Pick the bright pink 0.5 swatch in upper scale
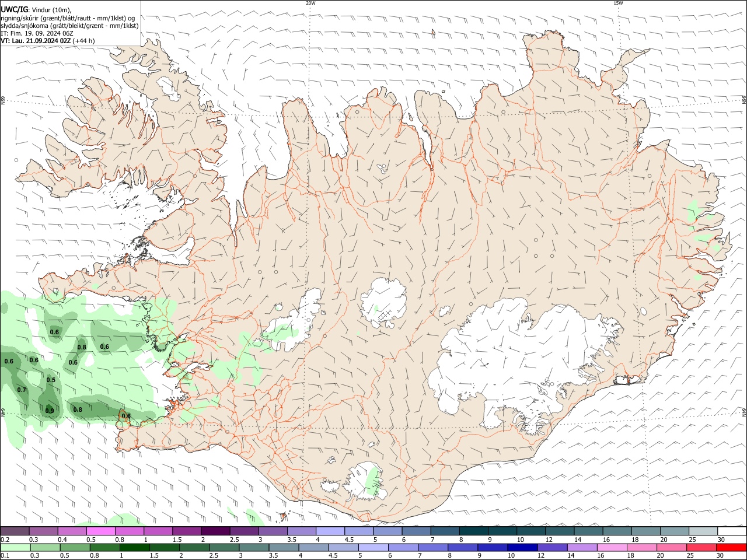The image size is (747, 560). coord(100,531)
